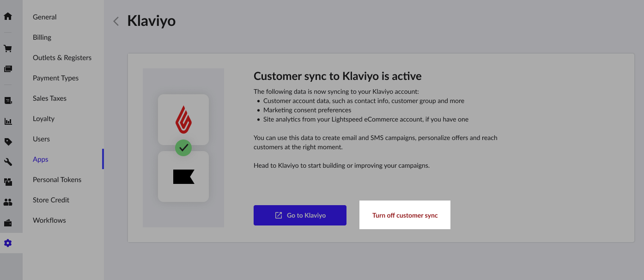This screenshot has width=644, height=280.
Task: Click the highlighted Settings gear icon
Action: pos(7,243)
